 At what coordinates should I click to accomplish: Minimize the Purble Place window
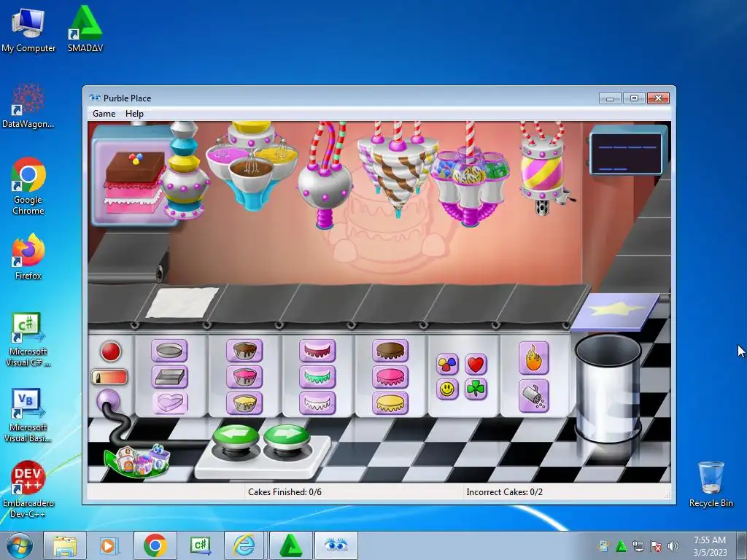(x=611, y=98)
